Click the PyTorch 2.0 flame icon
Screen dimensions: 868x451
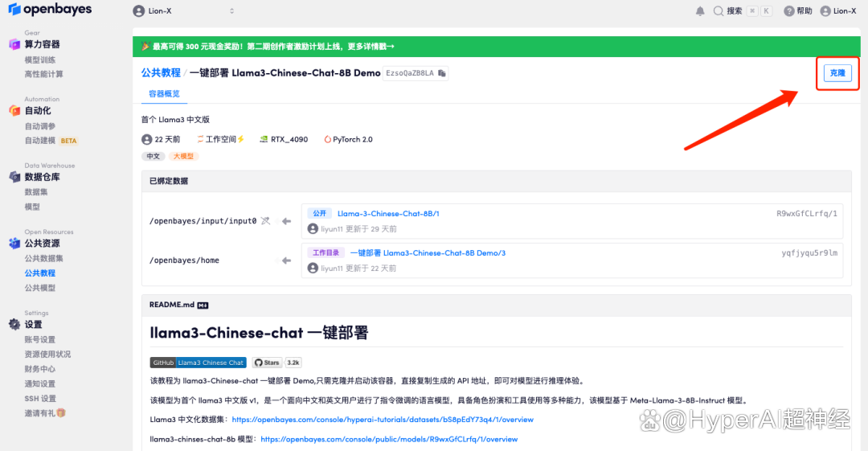pyautogui.click(x=327, y=140)
